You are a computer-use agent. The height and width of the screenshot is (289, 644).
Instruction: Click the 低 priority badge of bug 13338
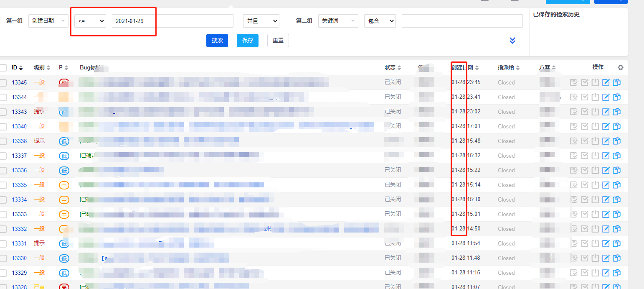pyautogui.click(x=64, y=141)
